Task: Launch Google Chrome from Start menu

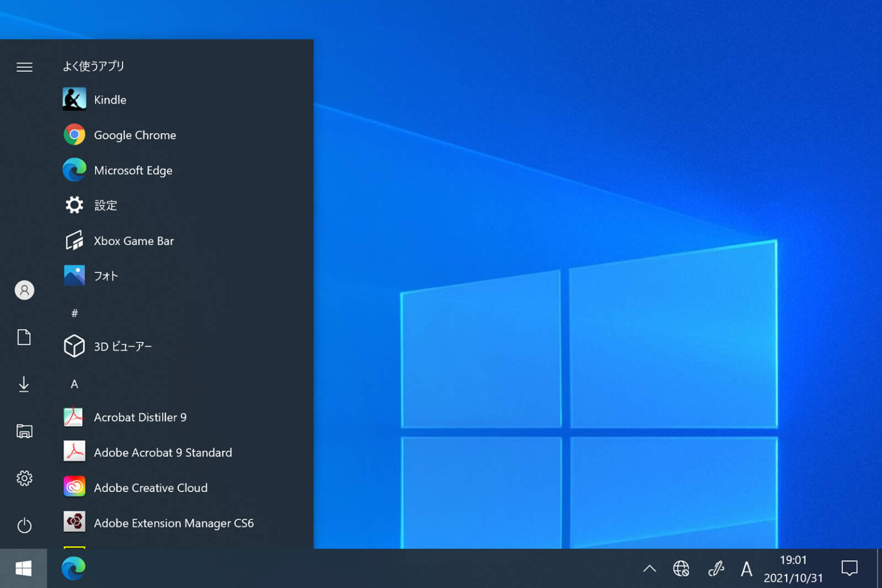Action: (134, 135)
